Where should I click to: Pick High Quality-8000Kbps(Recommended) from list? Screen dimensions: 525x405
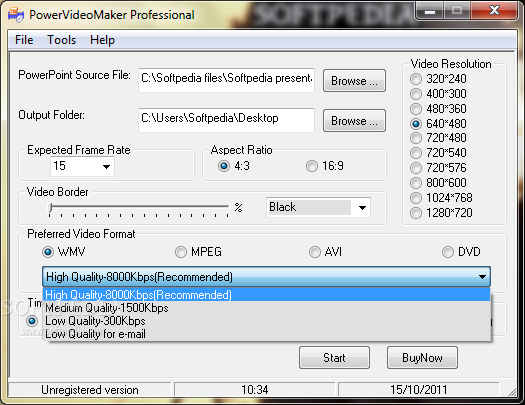pyautogui.click(x=267, y=295)
